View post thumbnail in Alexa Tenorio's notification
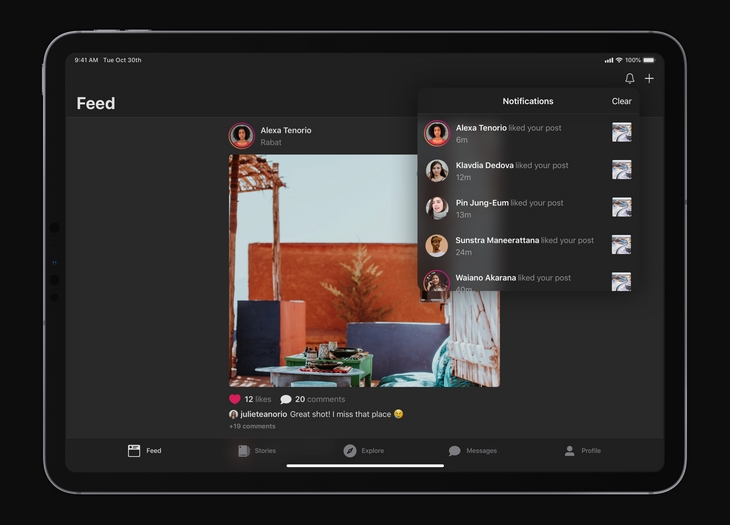The width and height of the screenshot is (730, 525). (621, 133)
